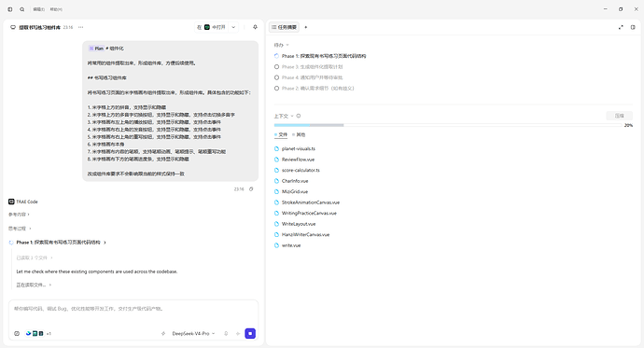Toggle right panel layout icon at top-right

tap(633, 27)
